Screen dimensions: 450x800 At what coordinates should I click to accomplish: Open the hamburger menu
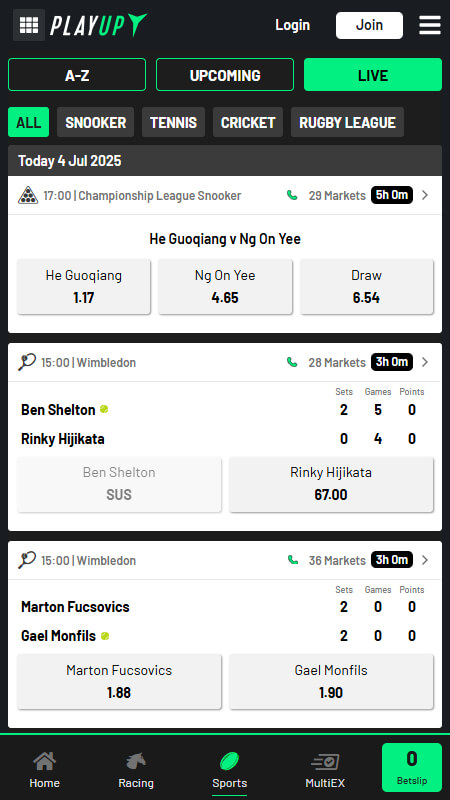pyautogui.click(x=430, y=25)
